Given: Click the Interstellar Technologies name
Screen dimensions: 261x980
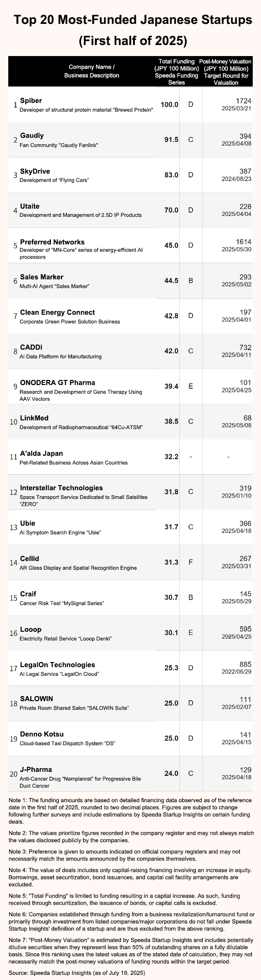Looking at the screenshot, I should coord(61,488).
